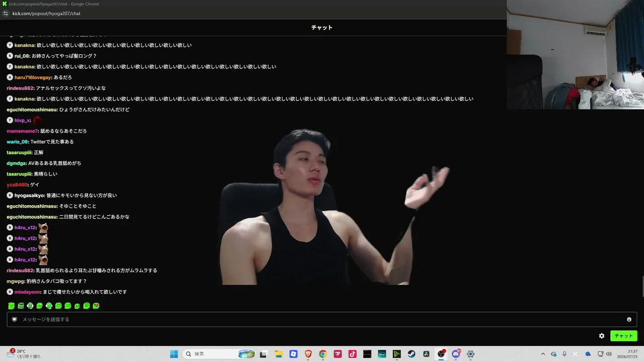The height and width of the screenshot is (362, 644).
Task: Open the red TF app in the taskbar
Action: (338, 354)
